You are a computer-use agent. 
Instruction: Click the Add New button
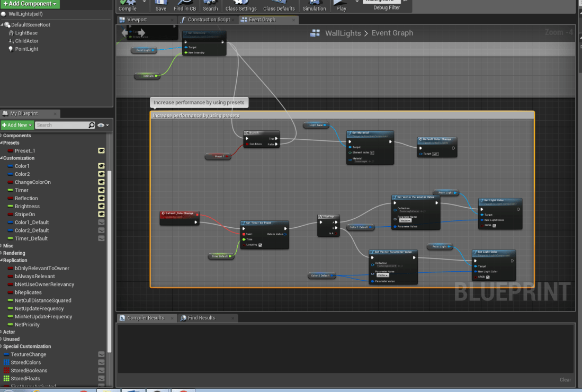tap(17, 125)
